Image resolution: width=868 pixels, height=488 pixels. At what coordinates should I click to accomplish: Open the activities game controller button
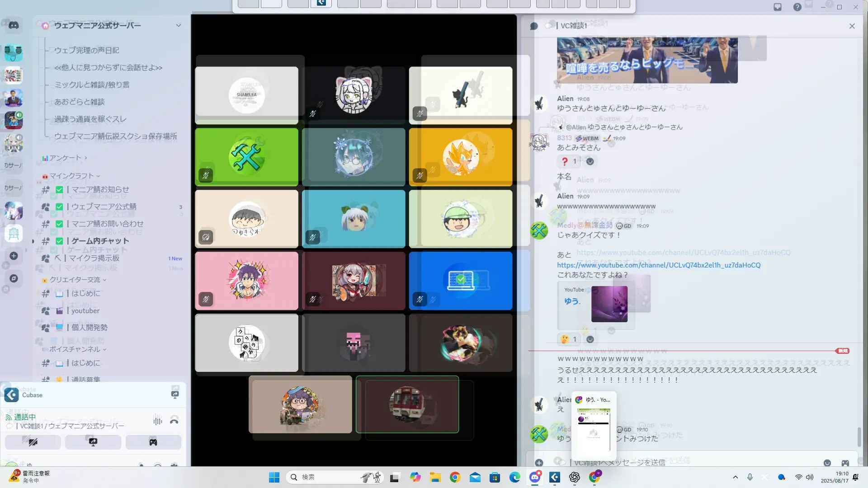[x=153, y=442]
